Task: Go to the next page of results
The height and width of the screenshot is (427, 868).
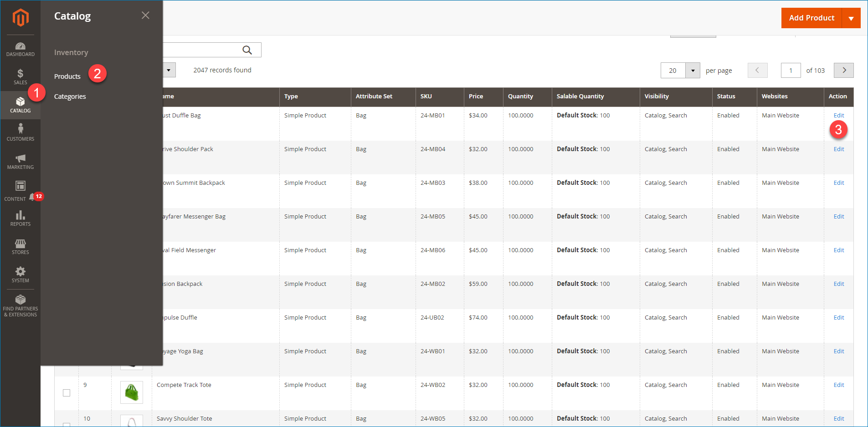Action: [x=843, y=71]
